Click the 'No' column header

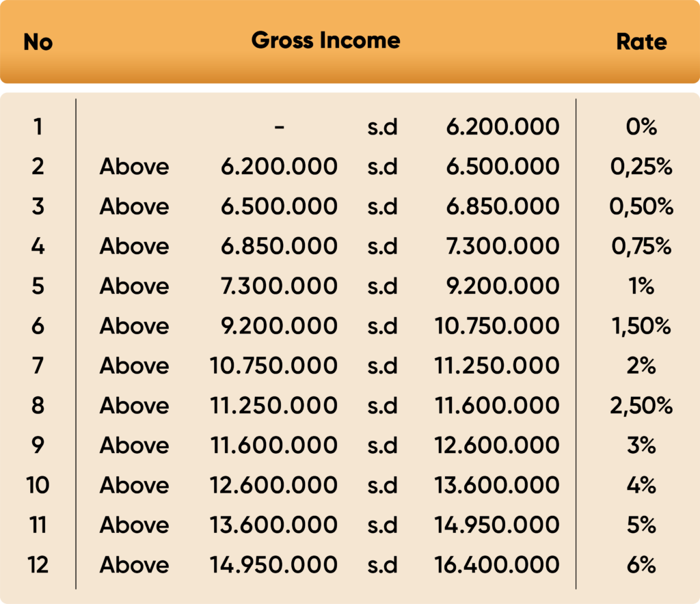point(38,42)
